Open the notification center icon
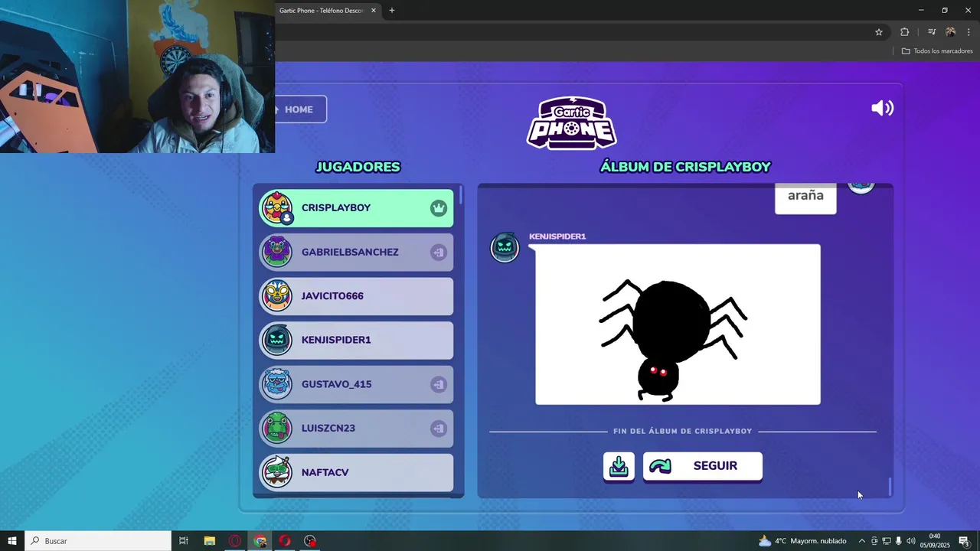 pos(965,541)
